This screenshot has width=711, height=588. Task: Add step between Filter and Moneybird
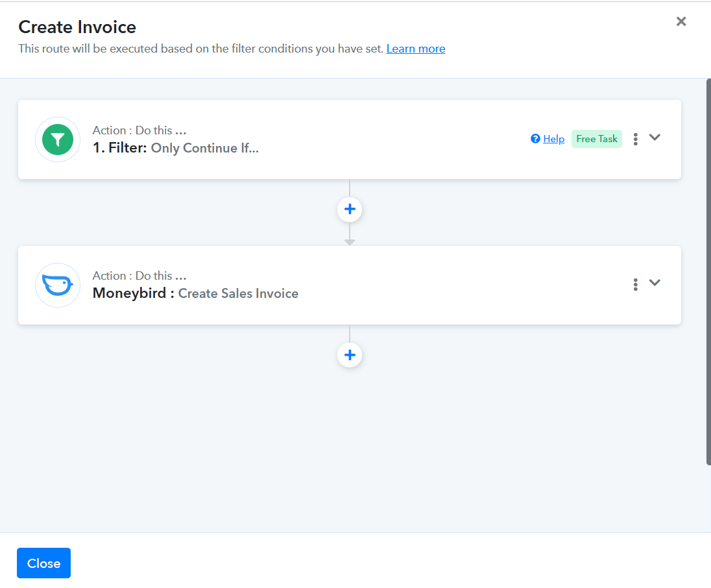click(350, 210)
